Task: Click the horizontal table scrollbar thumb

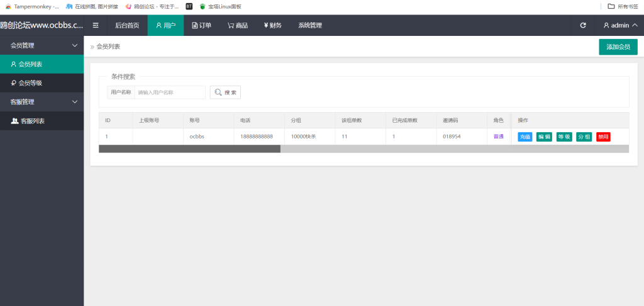Action: (190, 149)
